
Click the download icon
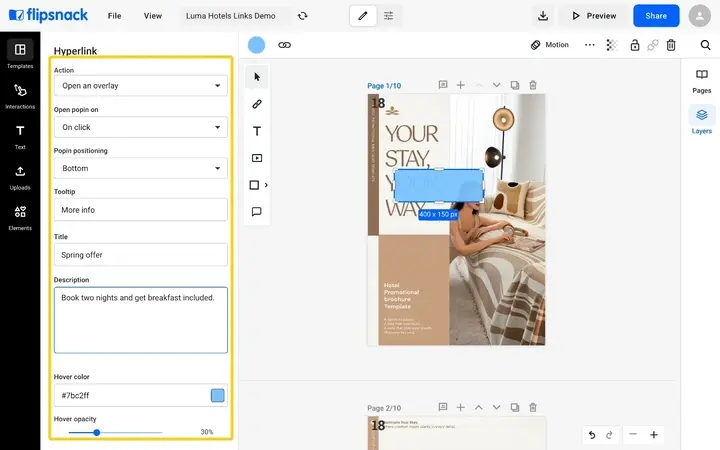pyautogui.click(x=543, y=16)
